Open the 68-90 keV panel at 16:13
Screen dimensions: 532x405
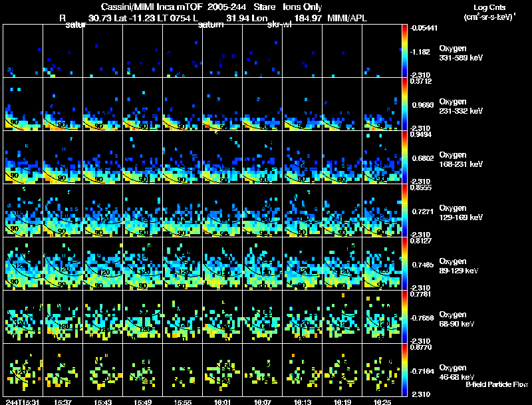click(x=302, y=316)
